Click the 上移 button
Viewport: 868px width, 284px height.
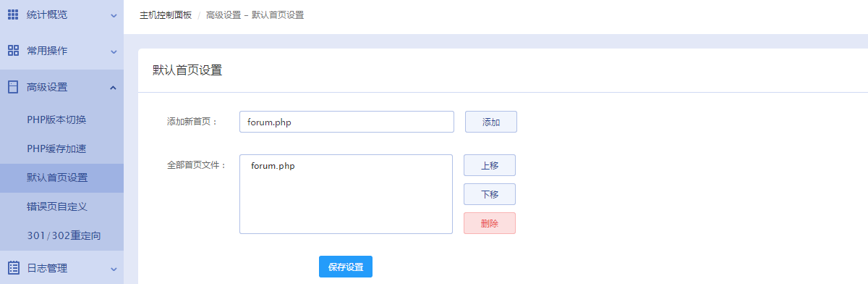click(x=490, y=165)
